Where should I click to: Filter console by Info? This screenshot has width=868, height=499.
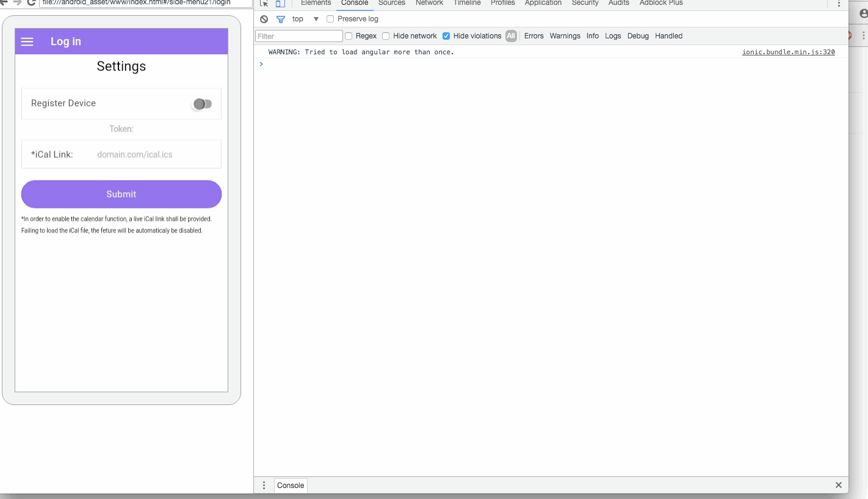click(x=593, y=36)
